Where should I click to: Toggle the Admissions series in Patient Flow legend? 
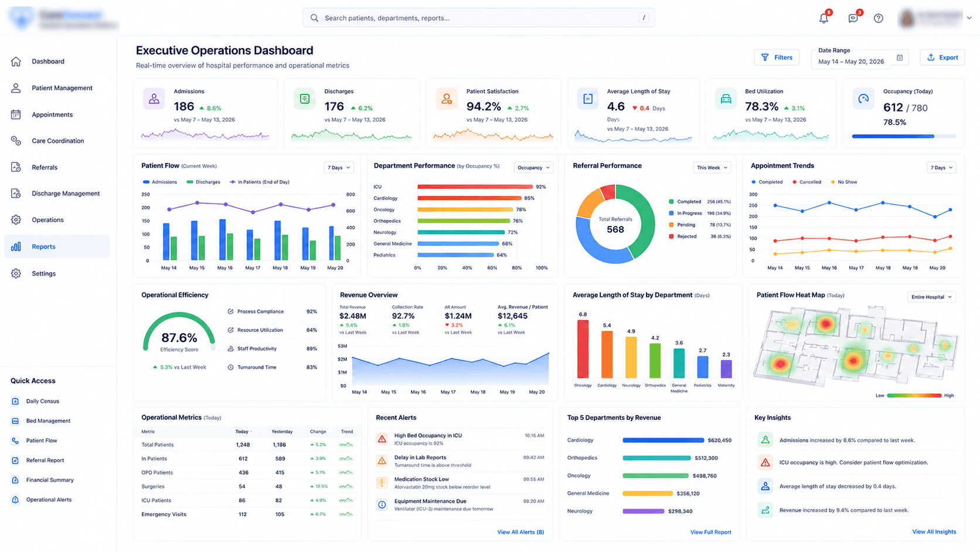(x=160, y=182)
